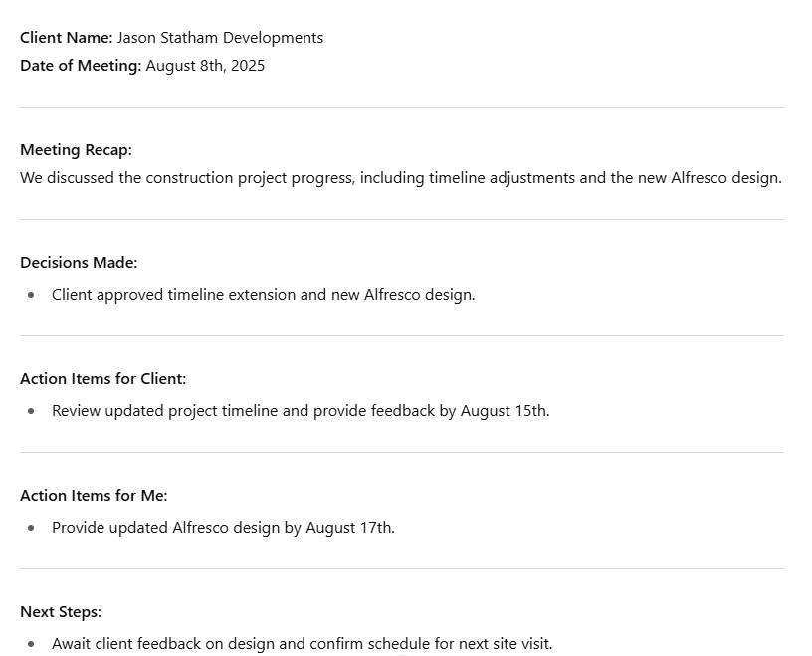Click bullet before Review updated project timeline

pyautogui.click(x=32, y=411)
